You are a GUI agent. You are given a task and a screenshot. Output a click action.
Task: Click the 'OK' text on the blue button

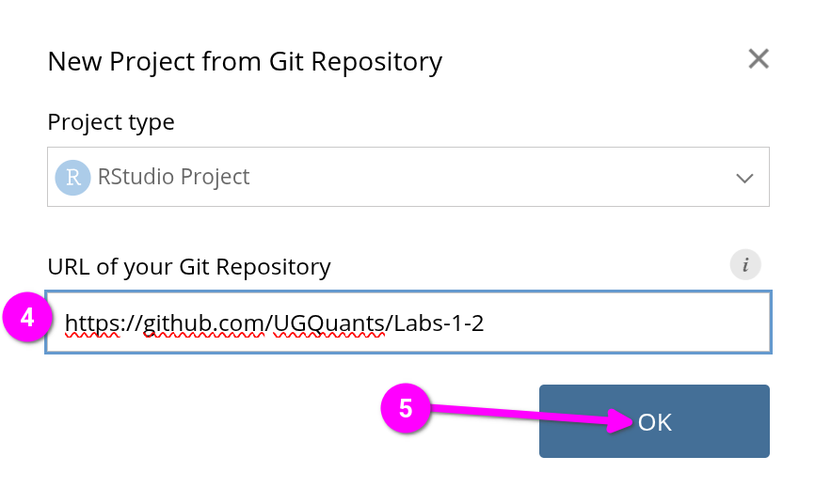point(655,422)
